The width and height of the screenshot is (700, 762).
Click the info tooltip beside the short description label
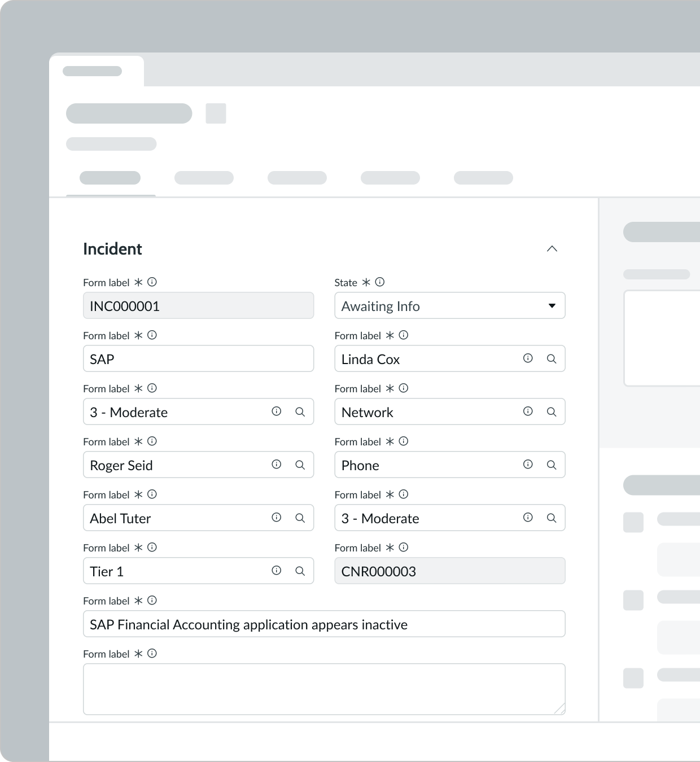(x=151, y=601)
